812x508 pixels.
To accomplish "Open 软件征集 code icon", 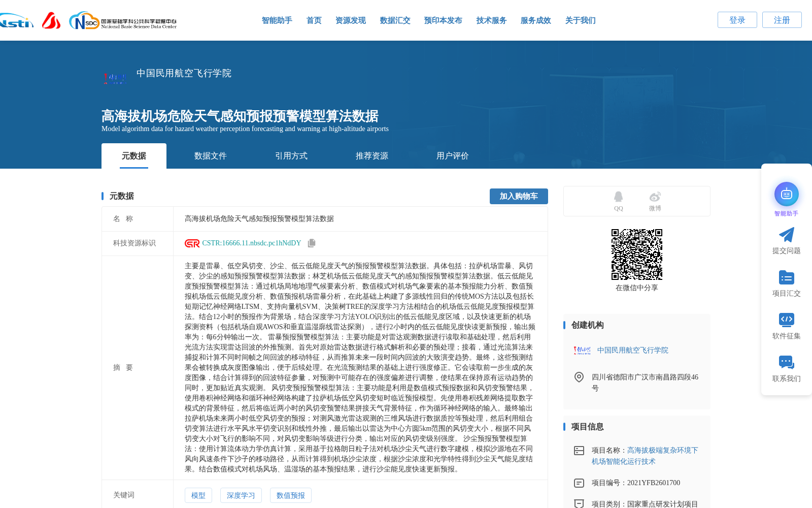I will point(787,320).
